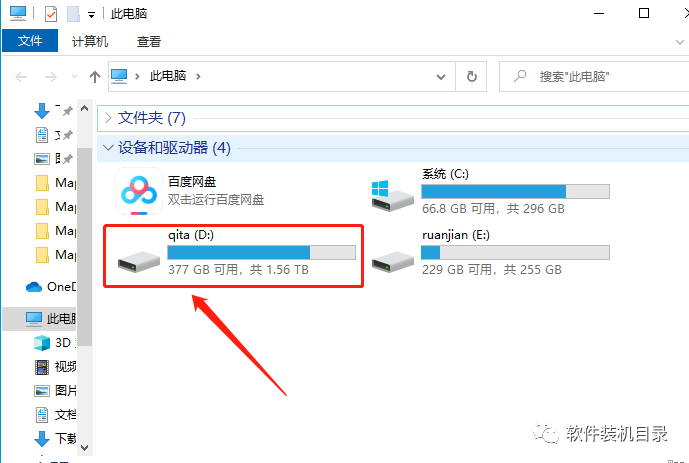
Task: Click the OneDrive cloud icon in sidebar
Action: pyautogui.click(x=34, y=287)
